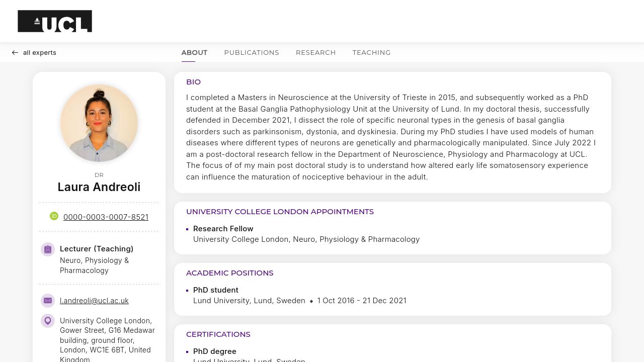
Task: Click the bio paragraph text
Action: pyautogui.click(x=391, y=137)
